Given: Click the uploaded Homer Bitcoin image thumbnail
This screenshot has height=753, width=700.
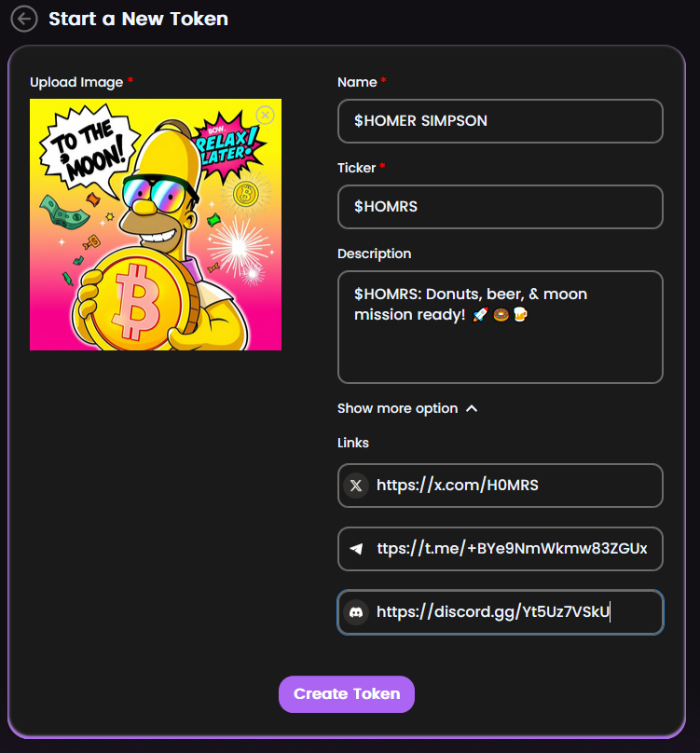Looking at the screenshot, I should coord(156,225).
